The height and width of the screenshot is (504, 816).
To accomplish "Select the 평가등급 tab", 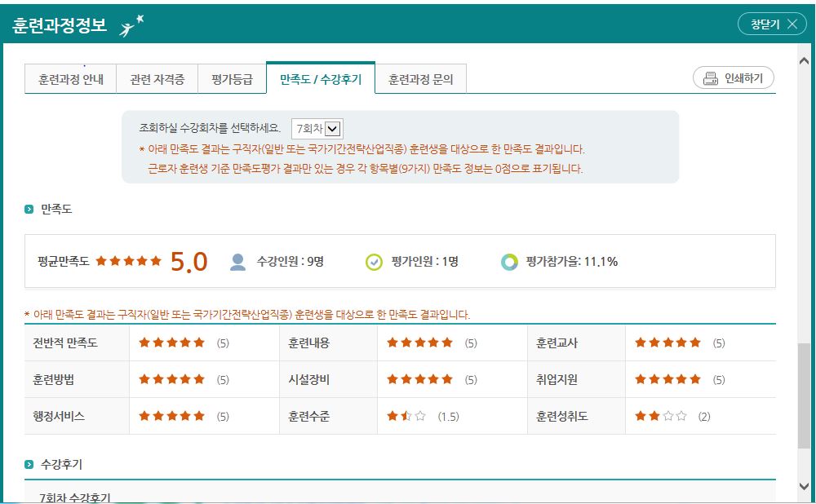I will click(x=232, y=80).
